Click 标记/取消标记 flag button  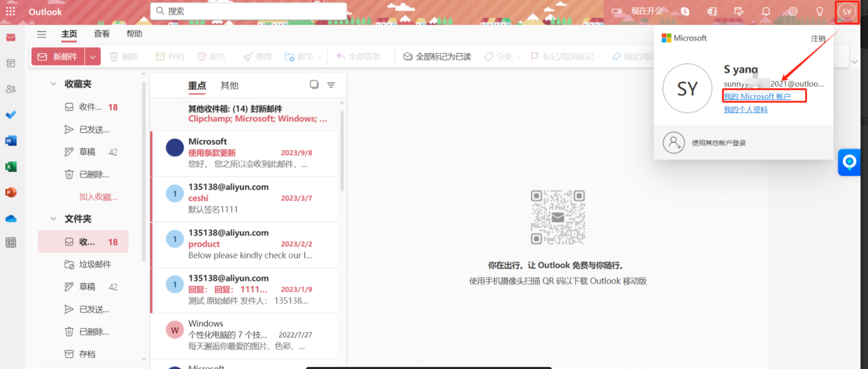pyautogui.click(x=562, y=57)
